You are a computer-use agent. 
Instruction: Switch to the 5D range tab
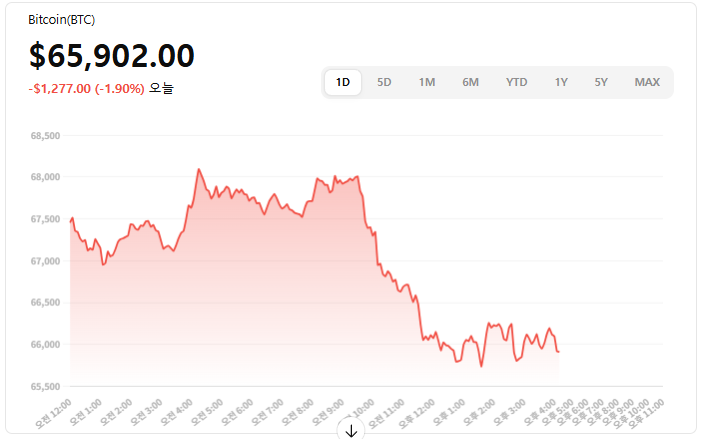(384, 82)
